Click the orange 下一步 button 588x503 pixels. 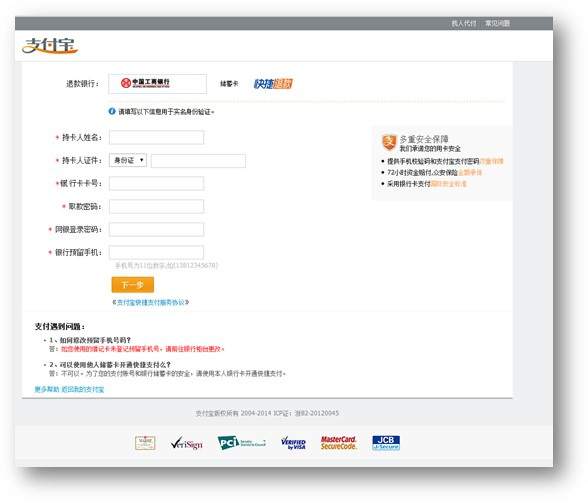click(x=133, y=285)
